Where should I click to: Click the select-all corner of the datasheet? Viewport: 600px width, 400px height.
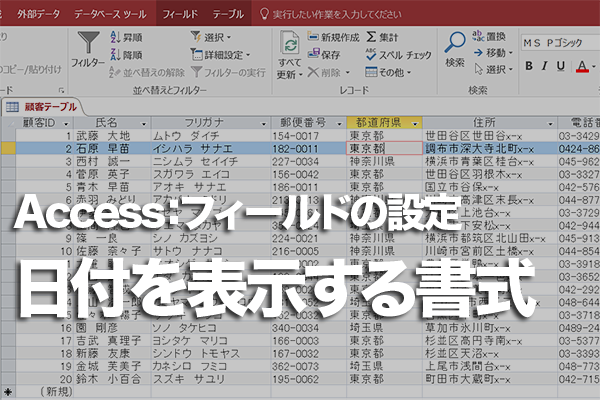(8, 123)
